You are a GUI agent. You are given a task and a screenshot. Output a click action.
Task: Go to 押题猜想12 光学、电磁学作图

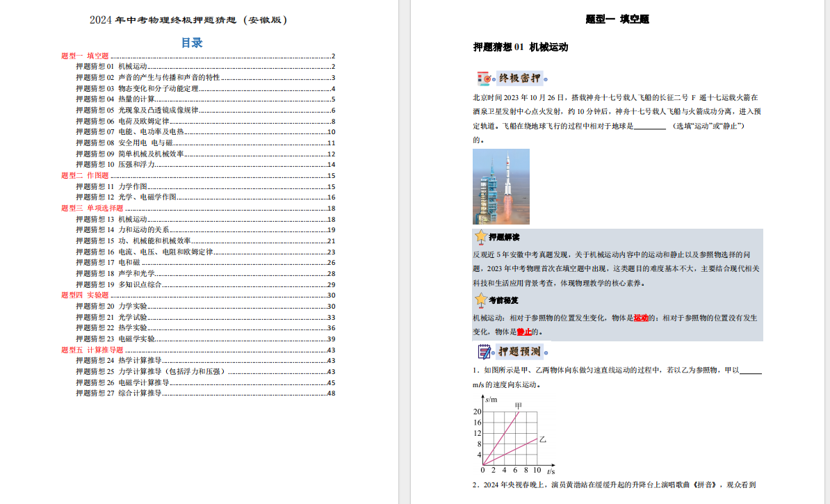tap(205, 197)
